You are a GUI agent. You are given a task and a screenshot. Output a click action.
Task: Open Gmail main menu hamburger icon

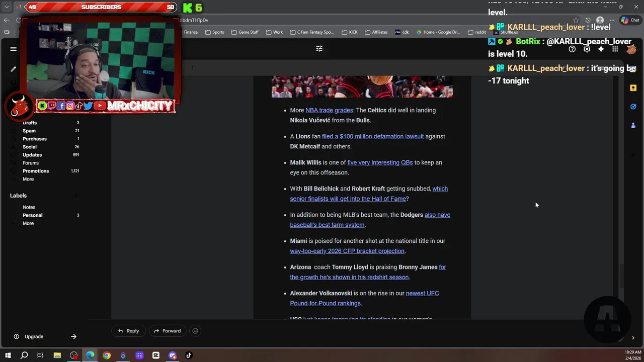[14, 49]
